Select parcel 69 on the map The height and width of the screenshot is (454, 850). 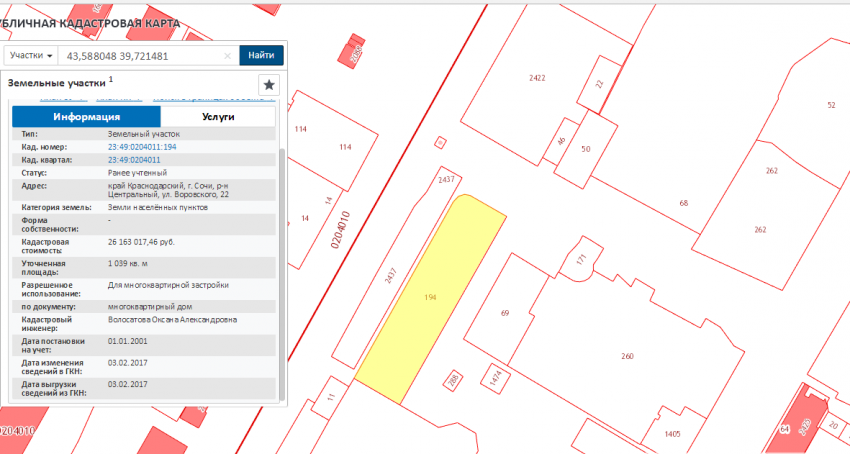coord(505,313)
